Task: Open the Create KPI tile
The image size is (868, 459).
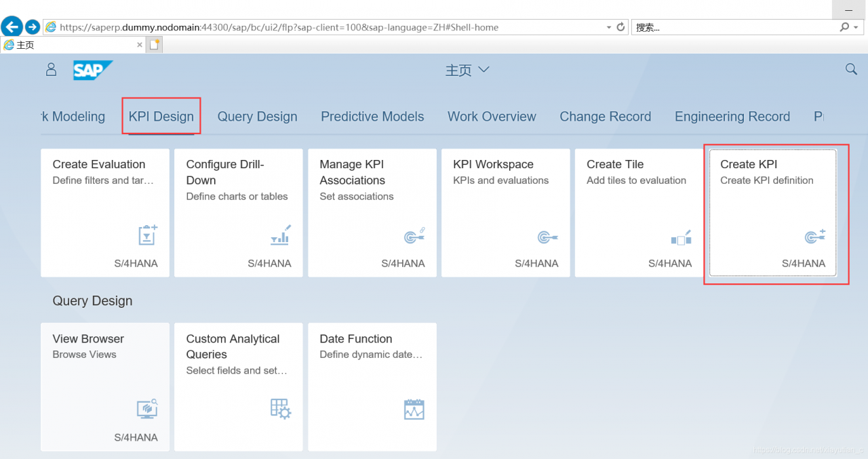Action: tap(773, 213)
